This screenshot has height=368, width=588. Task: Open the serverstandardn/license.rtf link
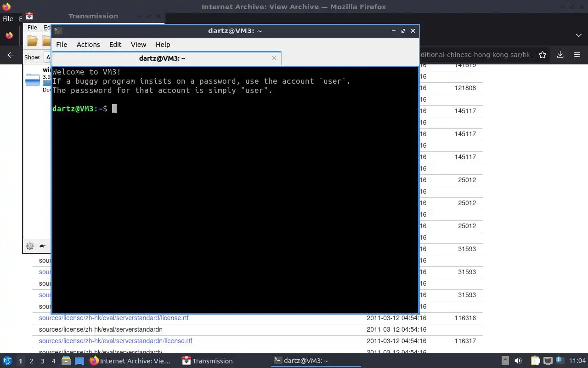[115, 341]
